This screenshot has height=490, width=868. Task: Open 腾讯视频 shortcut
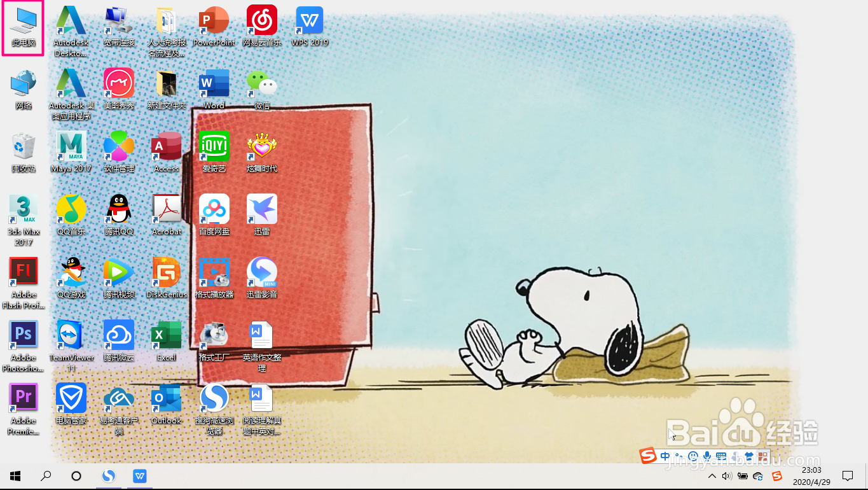tap(119, 279)
